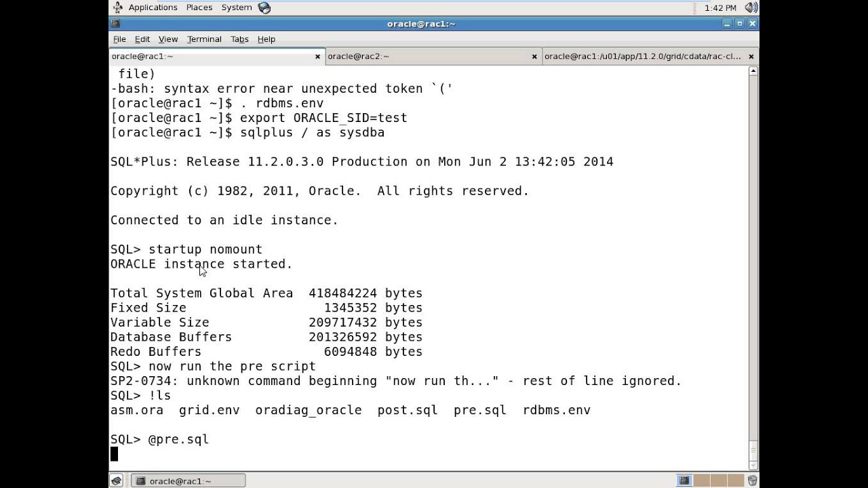Viewport: 868px width, 488px height.
Task: Open the Terminal menu
Action: 204,39
